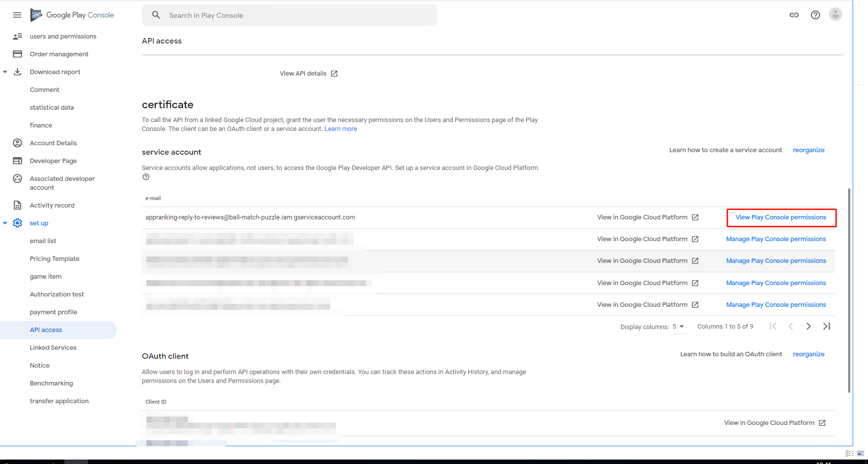868x464 pixels.
Task: Click external link icon beside View API details
Action: (334, 74)
